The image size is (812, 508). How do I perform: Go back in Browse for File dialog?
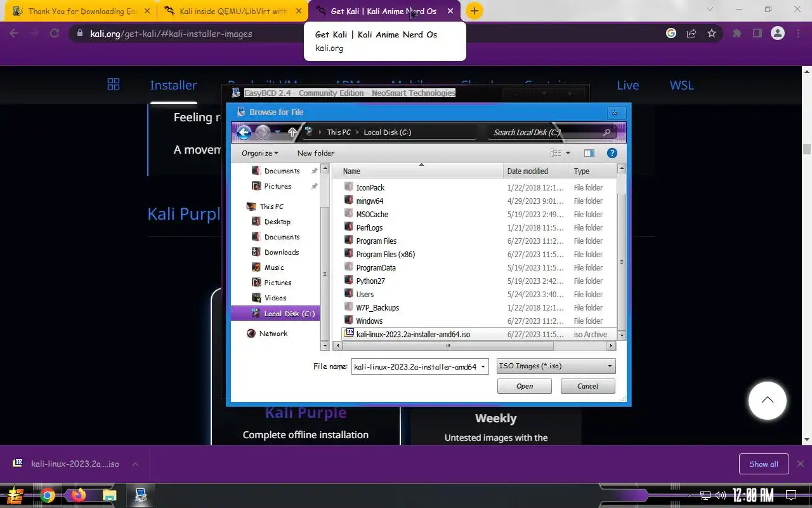click(x=244, y=132)
